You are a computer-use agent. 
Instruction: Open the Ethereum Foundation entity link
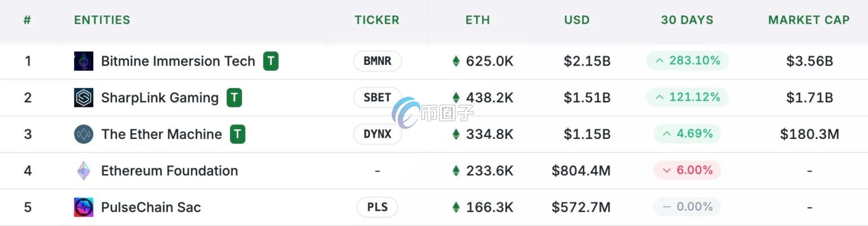tap(170, 171)
